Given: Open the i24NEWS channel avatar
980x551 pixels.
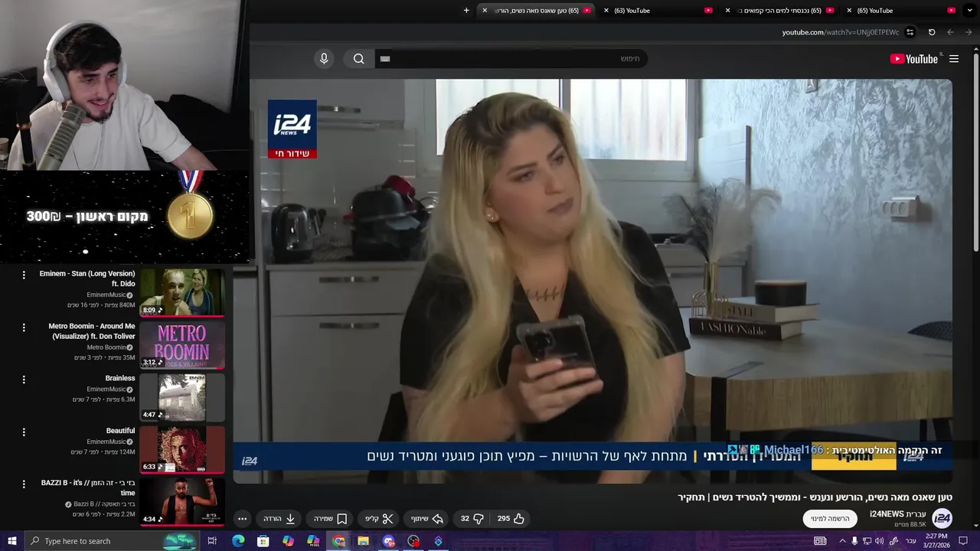Looking at the screenshot, I should [942, 518].
